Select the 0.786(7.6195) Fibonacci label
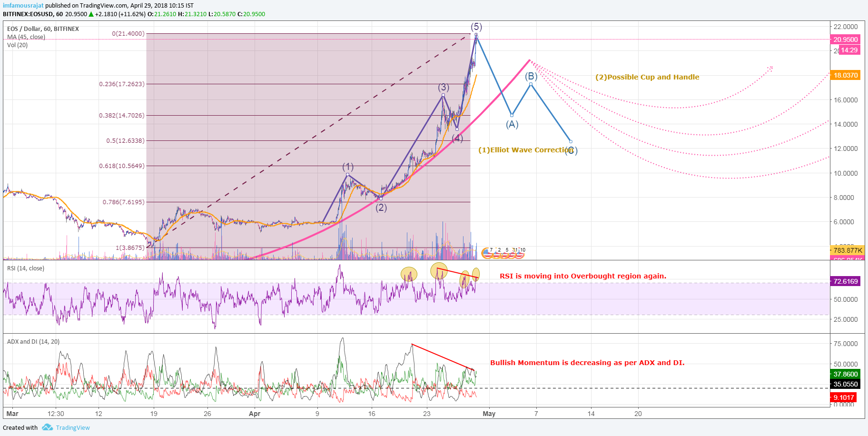Screen dimensions: 868x436 [x=124, y=202]
